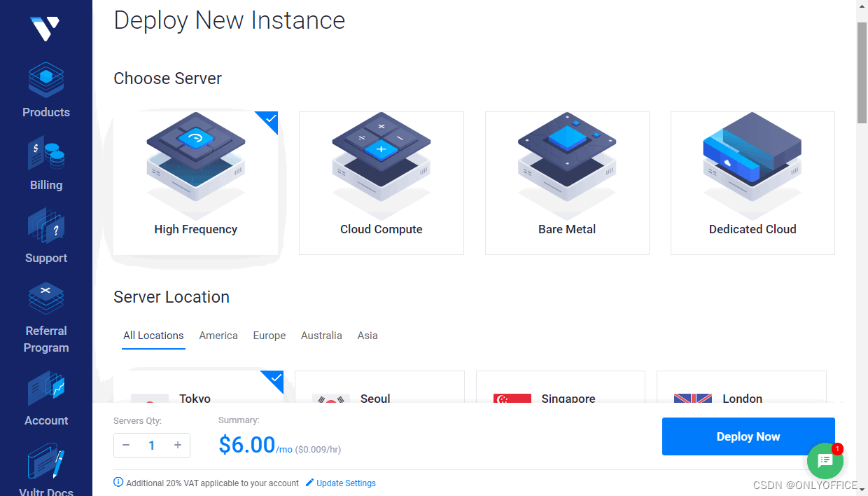Click the Support sidebar label

click(x=46, y=258)
